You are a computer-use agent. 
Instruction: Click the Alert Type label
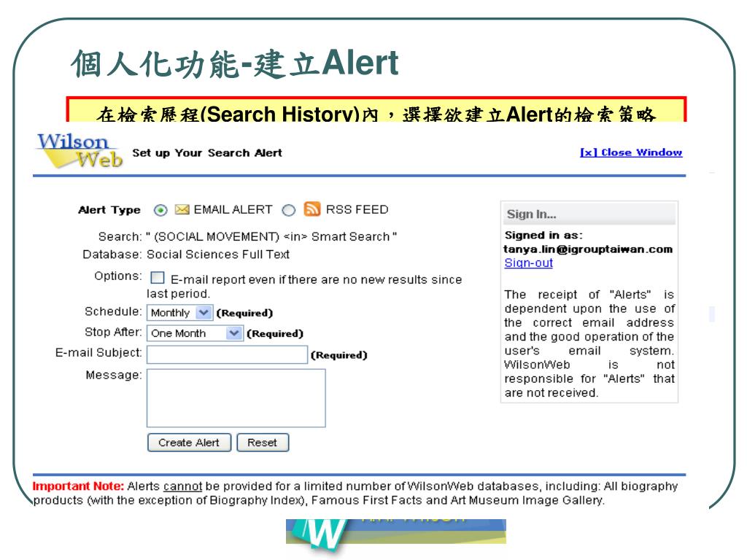[x=109, y=210]
